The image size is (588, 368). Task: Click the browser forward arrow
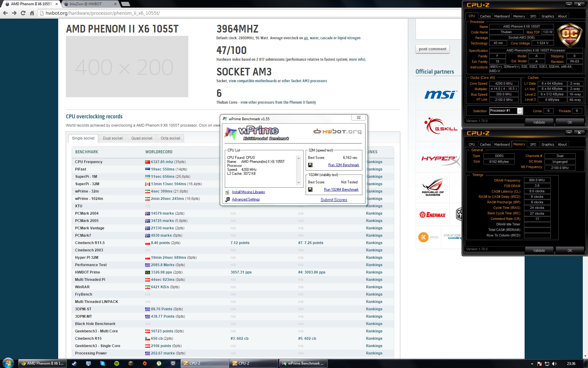14,13
